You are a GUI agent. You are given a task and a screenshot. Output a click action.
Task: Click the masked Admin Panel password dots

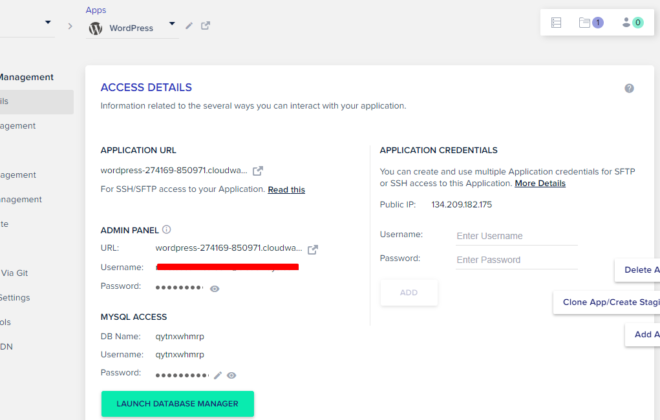[179, 288]
